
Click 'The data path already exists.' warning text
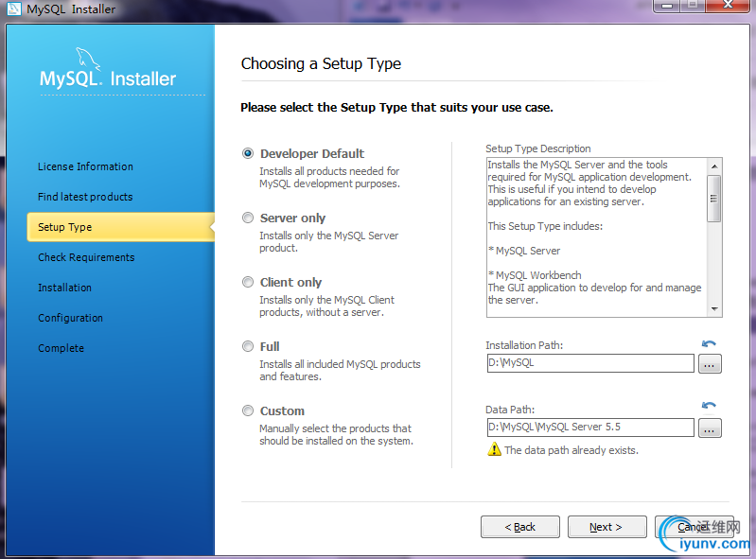(571, 450)
